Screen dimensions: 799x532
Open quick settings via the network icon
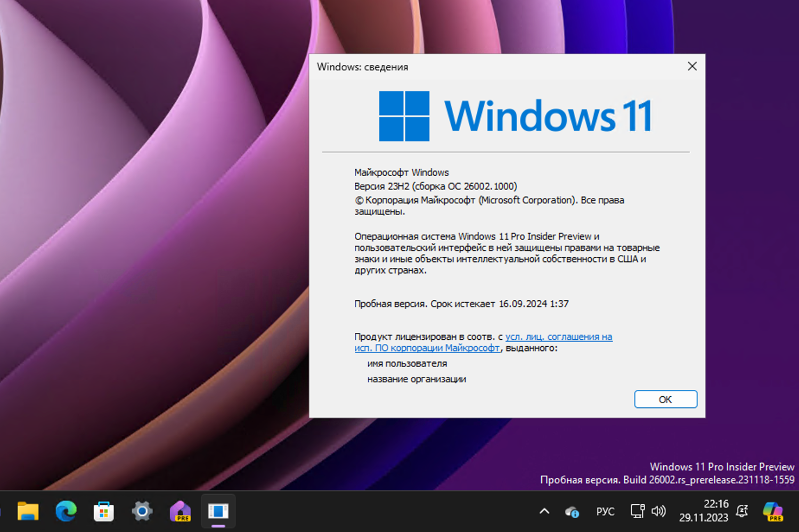click(x=637, y=510)
